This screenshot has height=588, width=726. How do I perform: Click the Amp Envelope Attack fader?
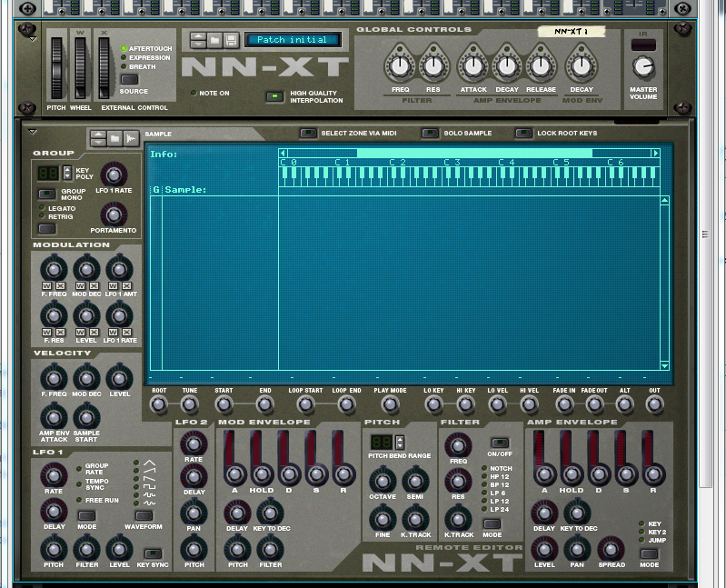tap(544, 448)
